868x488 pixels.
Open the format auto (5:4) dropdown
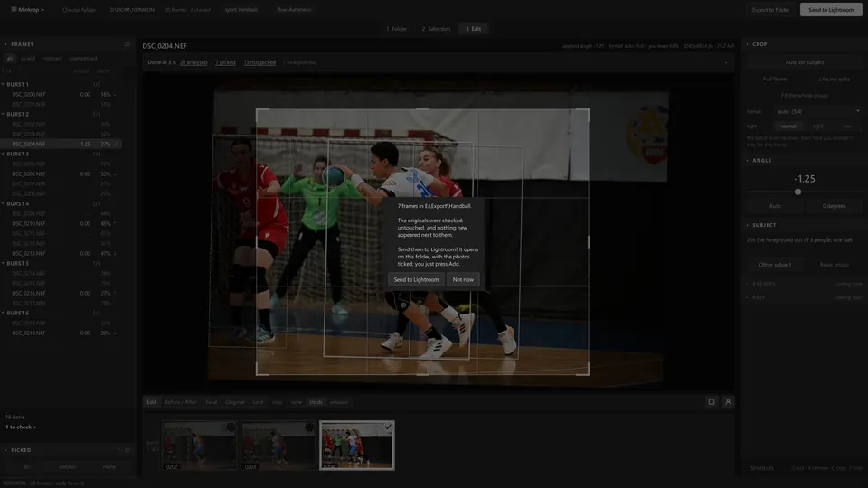818,111
